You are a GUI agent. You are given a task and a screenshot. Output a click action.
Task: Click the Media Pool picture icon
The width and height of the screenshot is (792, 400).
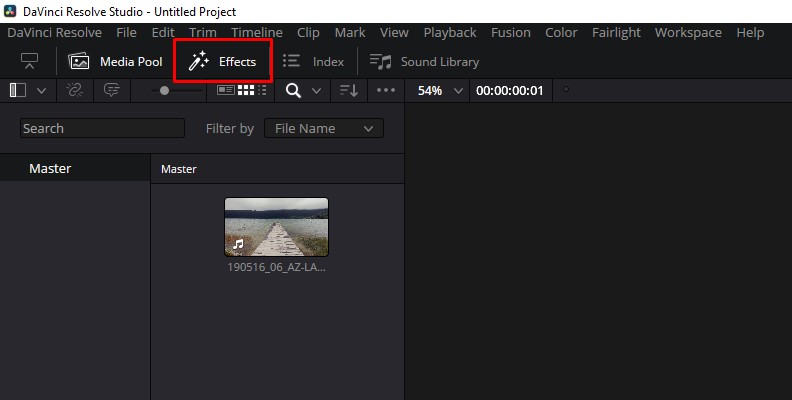[x=79, y=62]
